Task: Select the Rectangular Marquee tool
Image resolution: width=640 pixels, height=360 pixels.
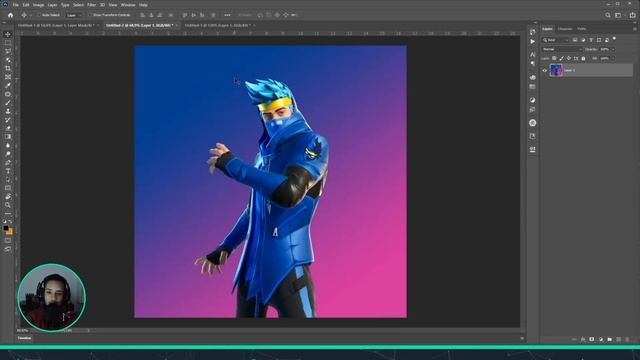Action: (8, 43)
